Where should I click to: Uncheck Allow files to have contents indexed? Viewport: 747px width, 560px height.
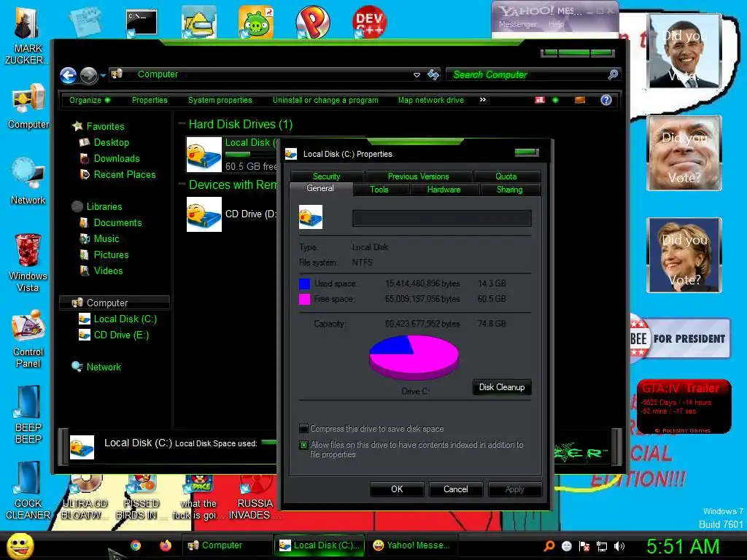(303, 445)
